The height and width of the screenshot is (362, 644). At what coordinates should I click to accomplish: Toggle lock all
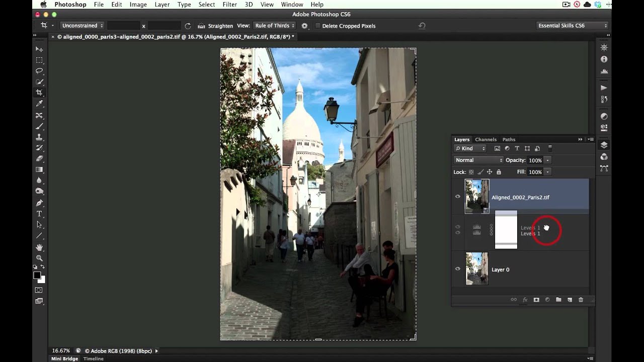point(499,172)
